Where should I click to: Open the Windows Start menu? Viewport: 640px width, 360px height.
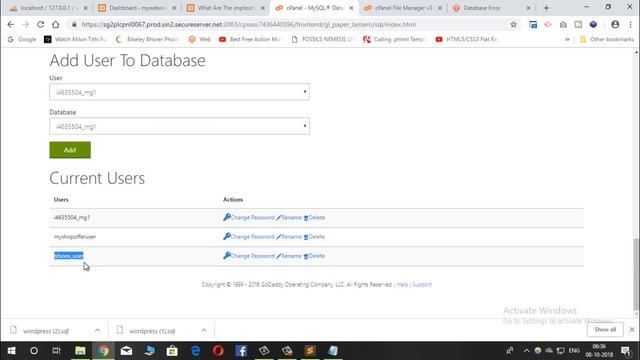(x=11, y=351)
